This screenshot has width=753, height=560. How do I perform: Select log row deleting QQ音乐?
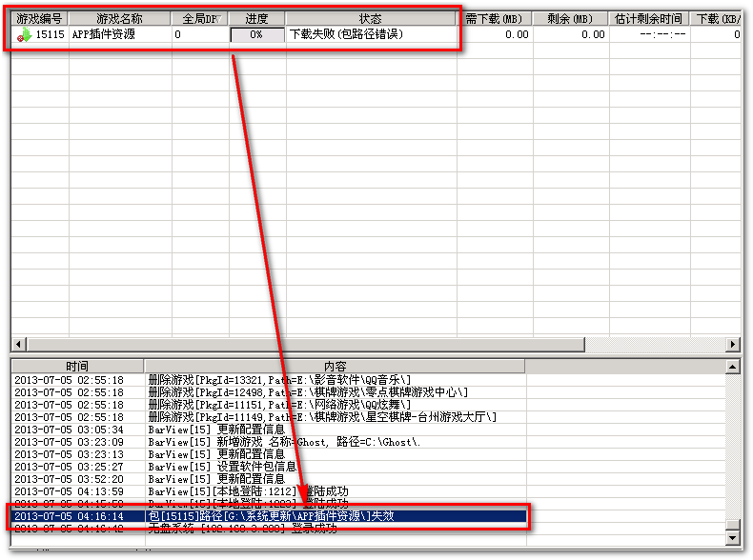point(269,380)
